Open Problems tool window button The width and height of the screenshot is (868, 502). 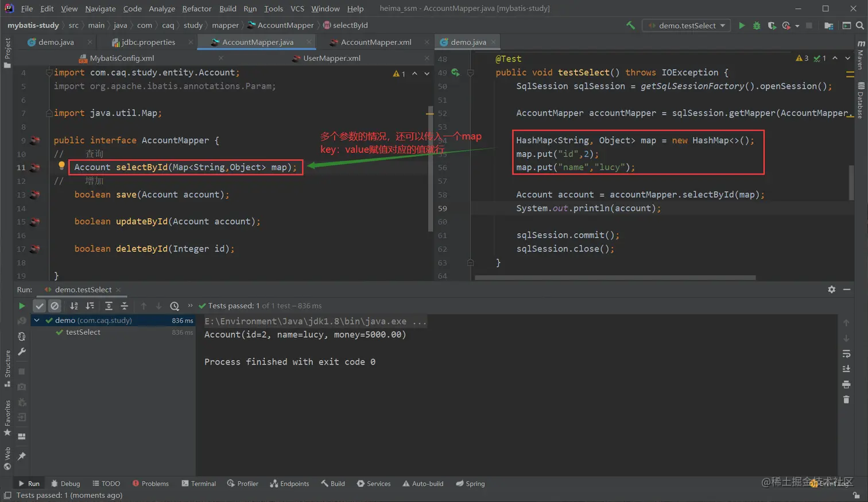[150, 484]
